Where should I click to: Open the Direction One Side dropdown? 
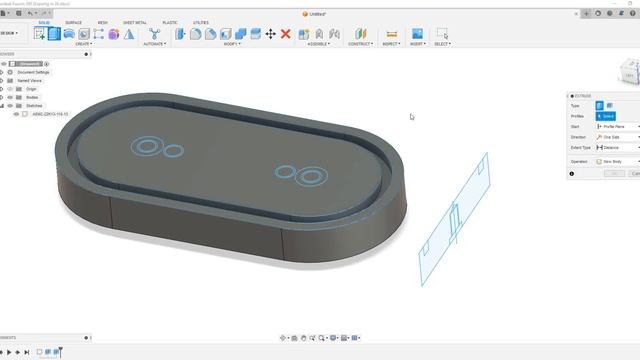click(x=618, y=137)
